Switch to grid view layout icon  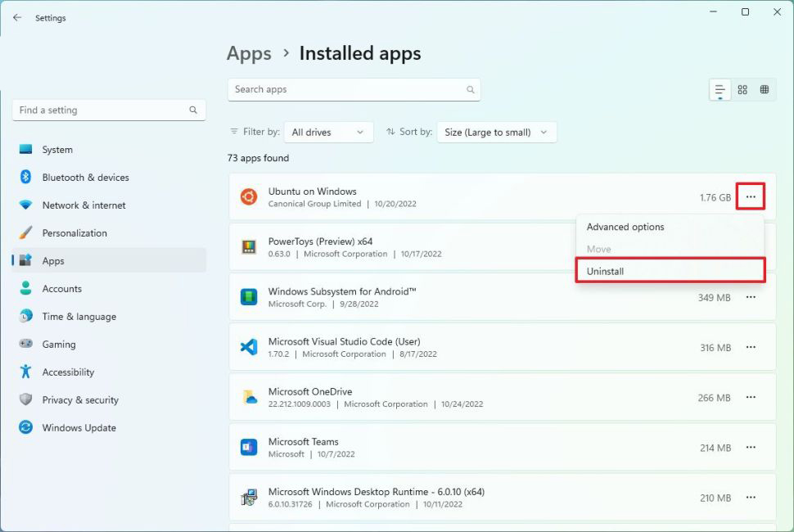click(742, 90)
